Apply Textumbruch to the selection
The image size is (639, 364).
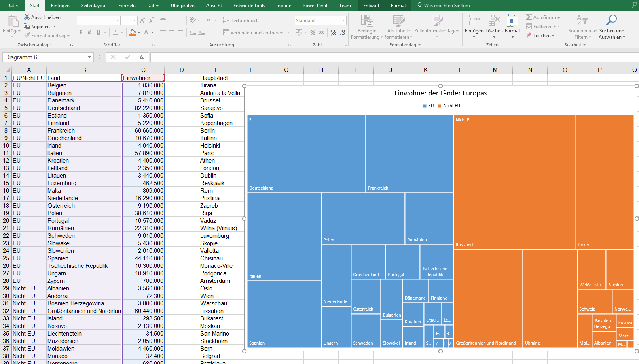tap(241, 20)
